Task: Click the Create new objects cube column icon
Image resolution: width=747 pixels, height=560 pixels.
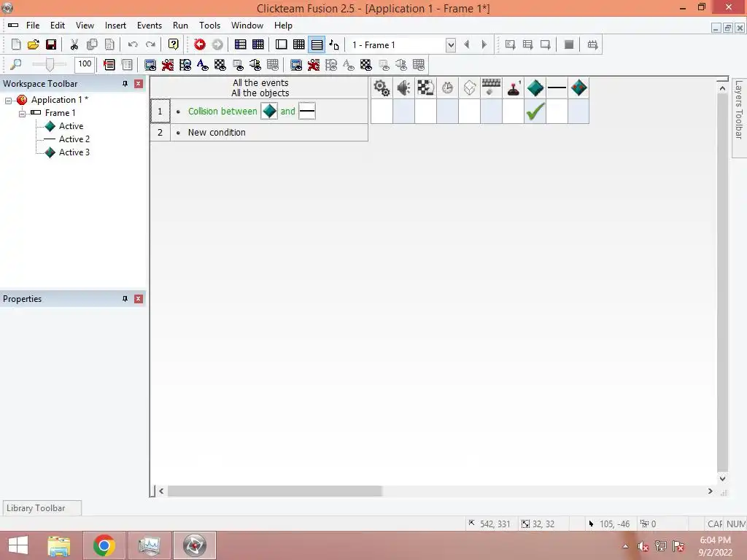Action: point(469,88)
